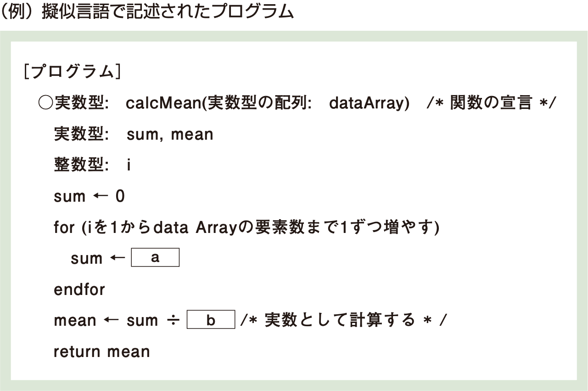Click the for loop header line
This screenshot has height=391, width=588.
coord(246,227)
